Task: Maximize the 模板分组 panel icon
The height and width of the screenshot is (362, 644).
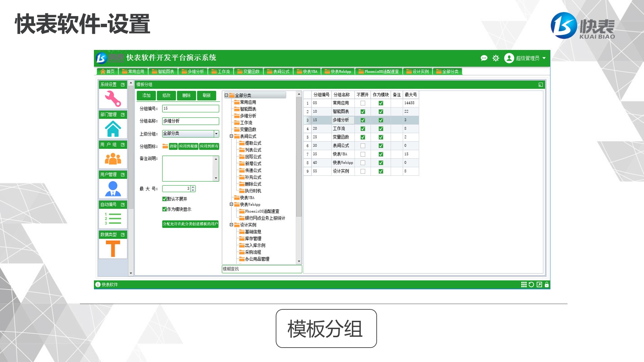Action: [541, 85]
